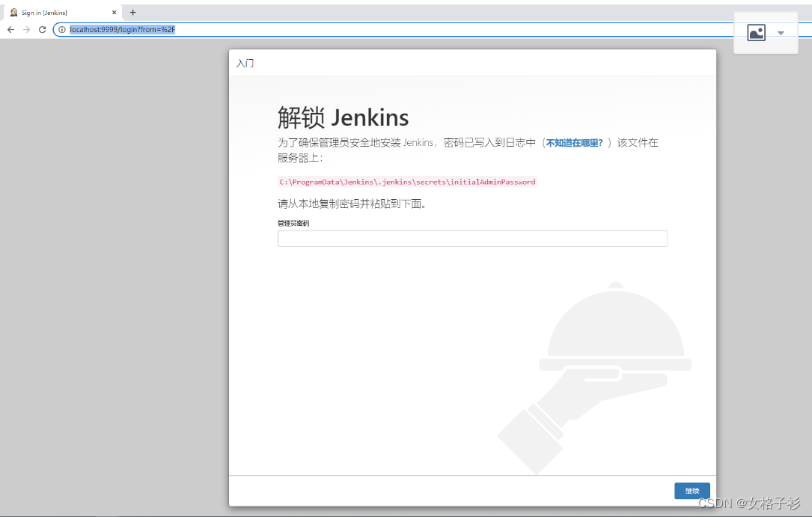The image size is (812, 517).
Task: Select the Jenkins favicon on the tab
Action: (14, 13)
